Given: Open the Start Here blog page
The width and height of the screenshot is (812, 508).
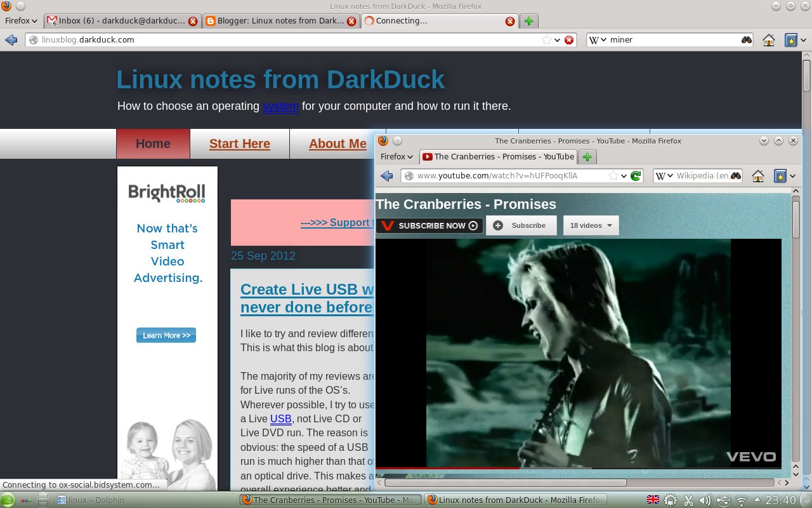Looking at the screenshot, I should (240, 144).
